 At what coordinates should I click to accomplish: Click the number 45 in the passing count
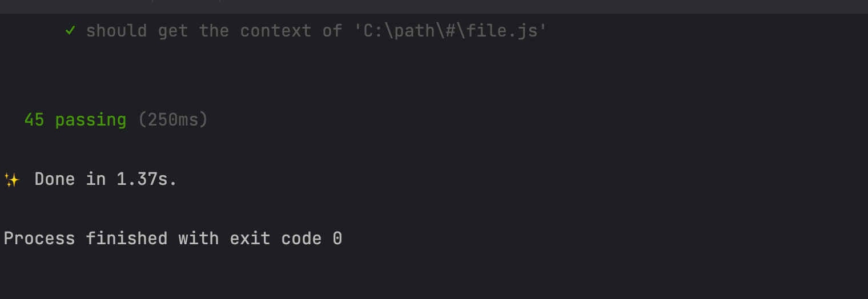click(34, 120)
